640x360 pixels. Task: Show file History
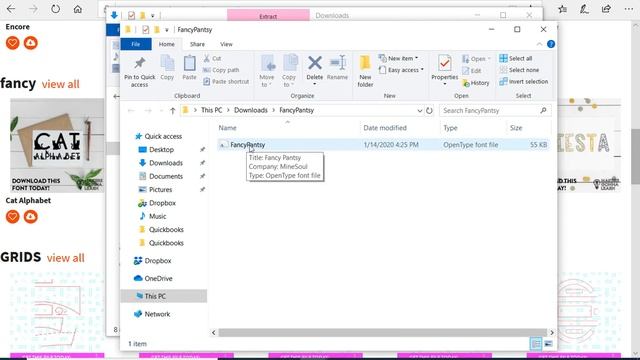pos(476,83)
